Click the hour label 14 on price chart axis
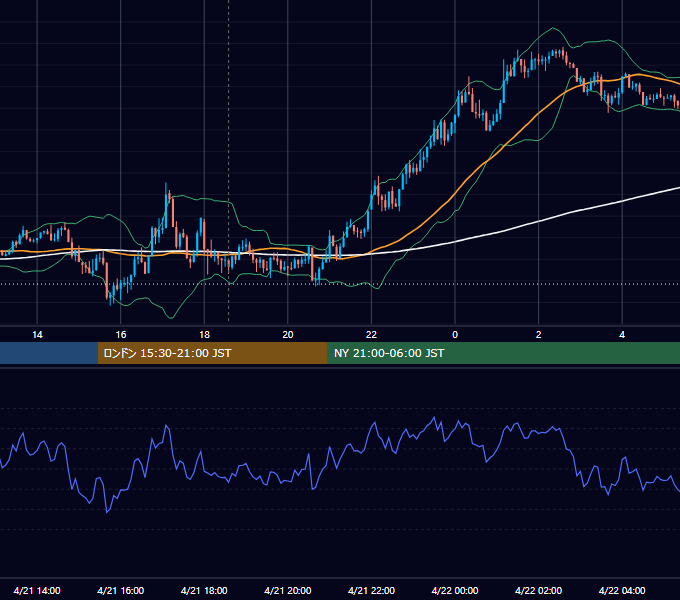 click(37, 335)
